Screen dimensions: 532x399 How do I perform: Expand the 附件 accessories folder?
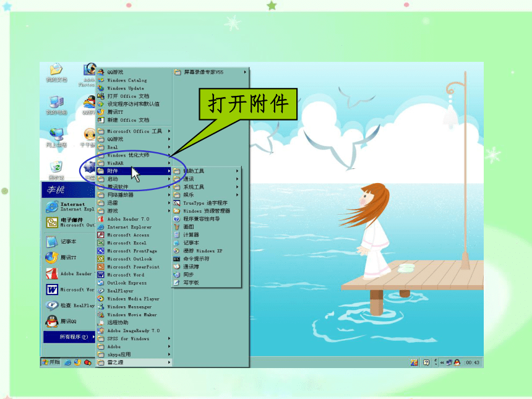tap(134, 171)
